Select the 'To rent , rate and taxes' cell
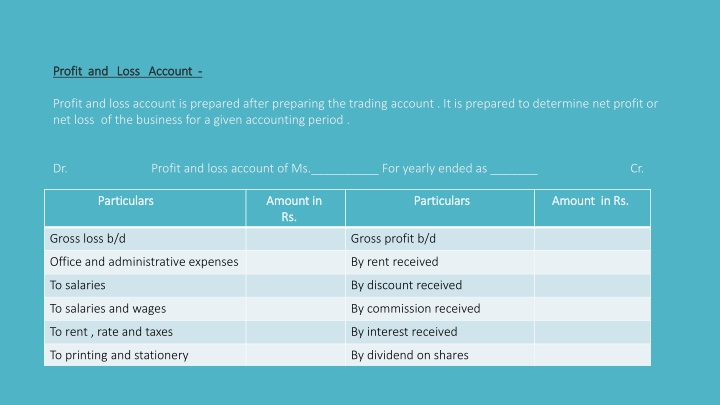 tap(110, 331)
